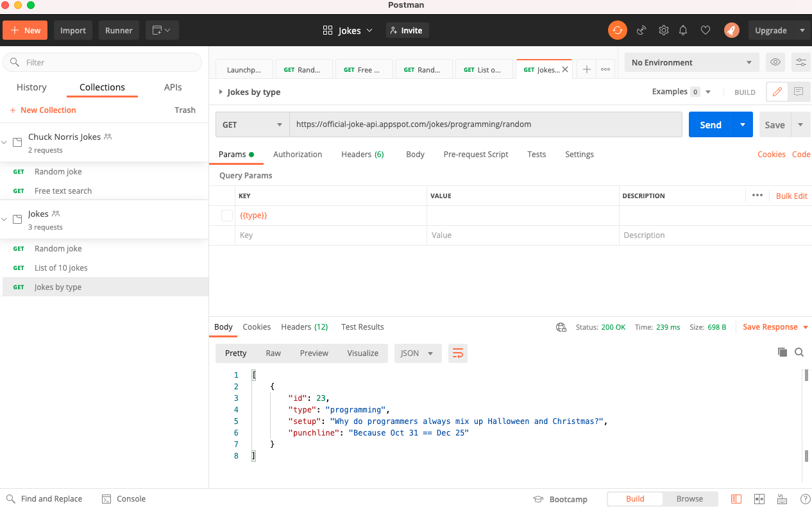Open the Pre-request Script tab
Image resolution: width=812 pixels, height=508 pixels.
coord(476,154)
